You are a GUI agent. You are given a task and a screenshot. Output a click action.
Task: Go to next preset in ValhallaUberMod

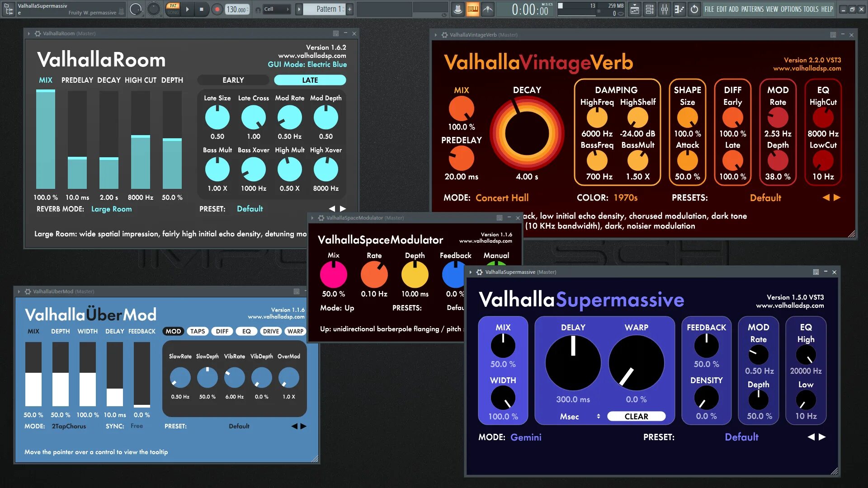tap(303, 426)
